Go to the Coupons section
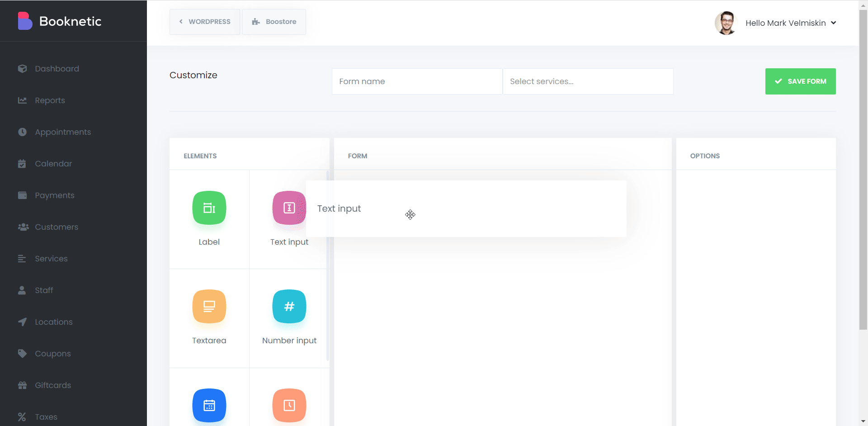 pyautogui.click(x=53, y=353)
